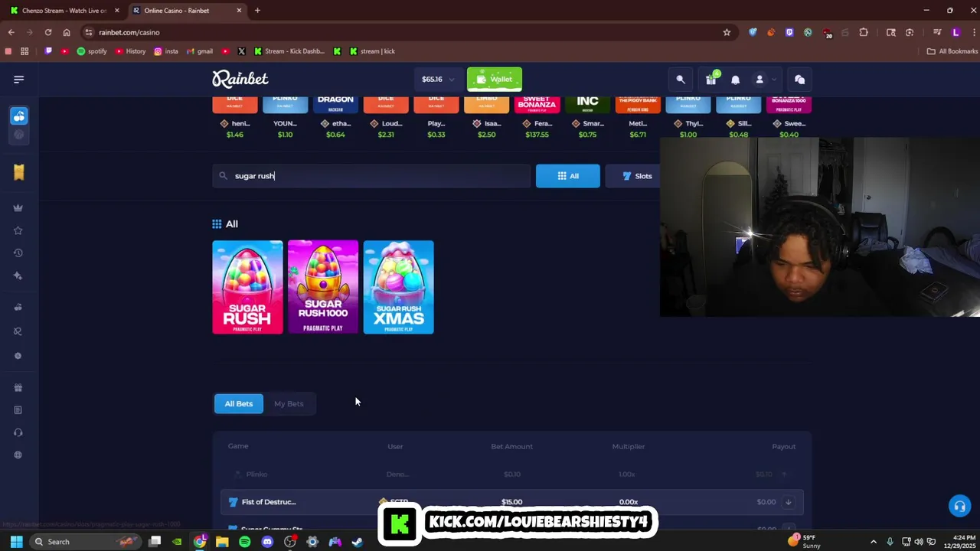Open the stream | kick bookmark
Screen dimensions: 980x551
coord(372,51)
